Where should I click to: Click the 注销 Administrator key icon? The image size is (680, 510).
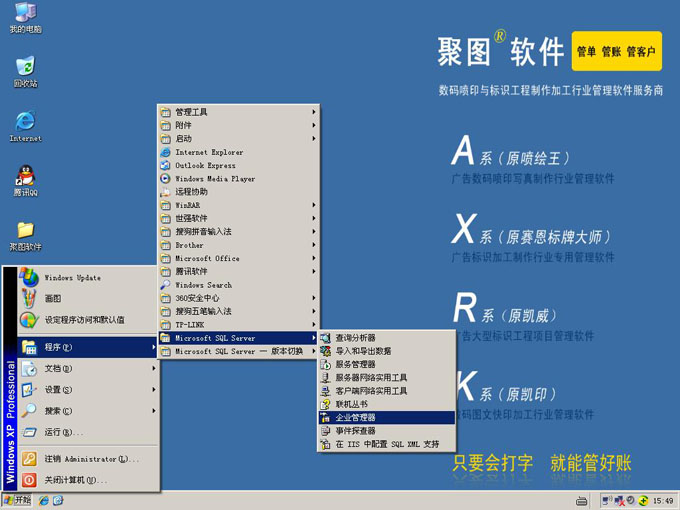pos(29,458)
